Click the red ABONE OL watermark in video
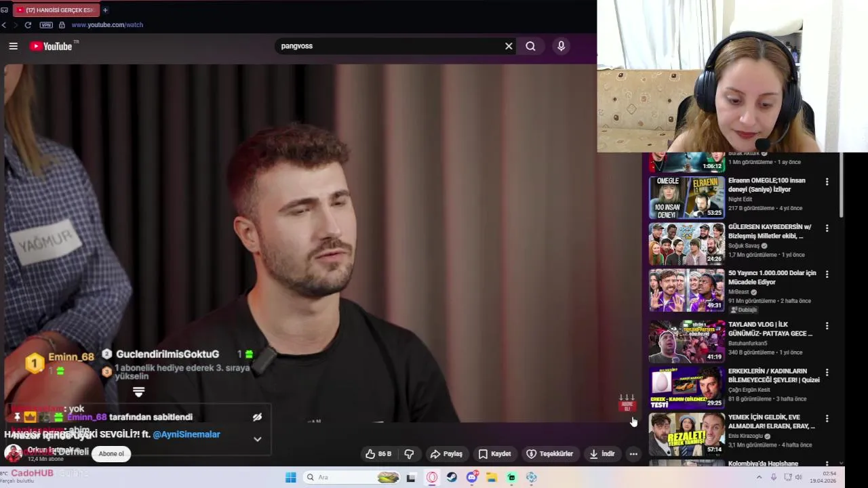This screenshot has width=868, height=488. (627, 405)
